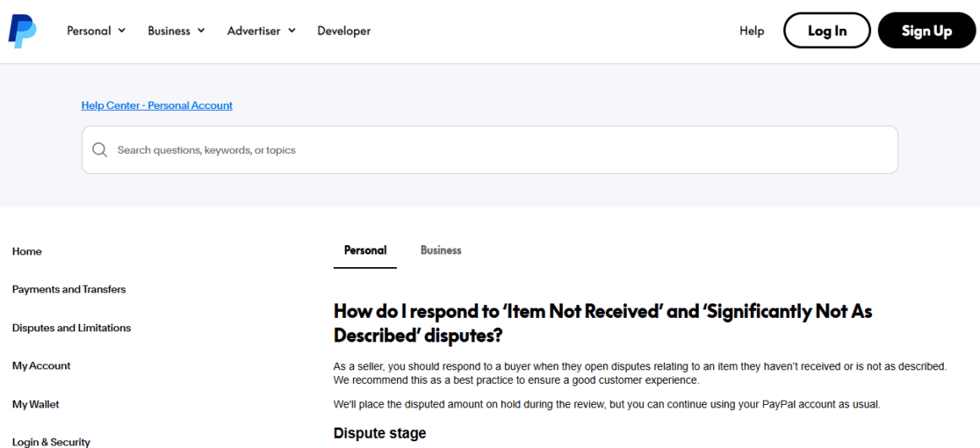The width and height of the screenshot is (980, 448).
Task: Follow Help Center - Personal Account link
Action: point(157,106)
